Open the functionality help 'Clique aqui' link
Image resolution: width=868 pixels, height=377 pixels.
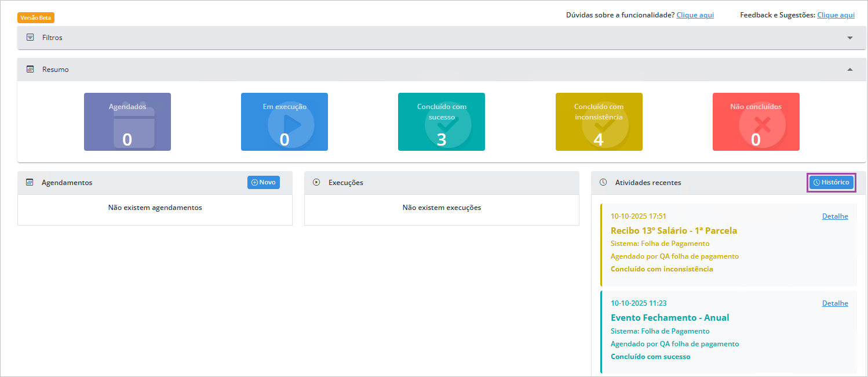coord(695,15)
